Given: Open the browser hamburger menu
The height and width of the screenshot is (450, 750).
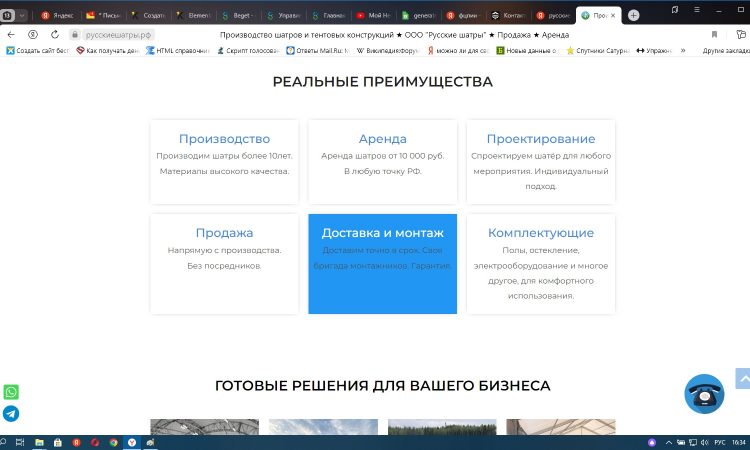Looking at the screenshot, I should click(x=697, y=10).
